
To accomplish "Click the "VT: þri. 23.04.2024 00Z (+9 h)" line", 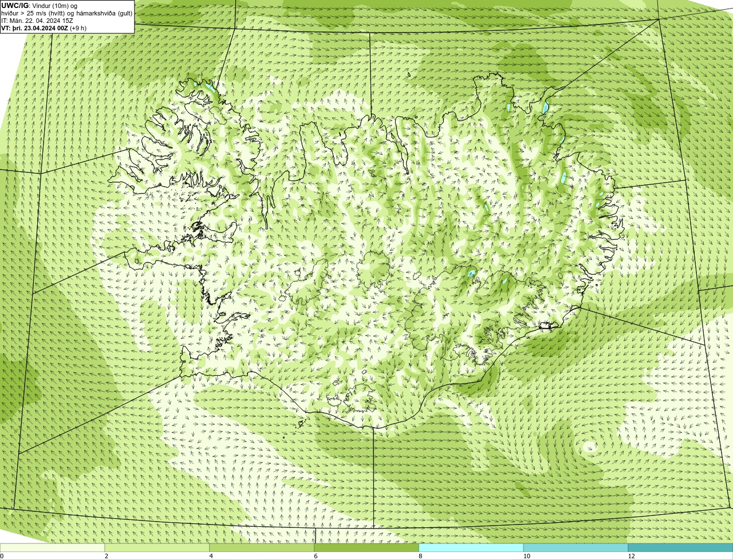I will click(44, 28).
